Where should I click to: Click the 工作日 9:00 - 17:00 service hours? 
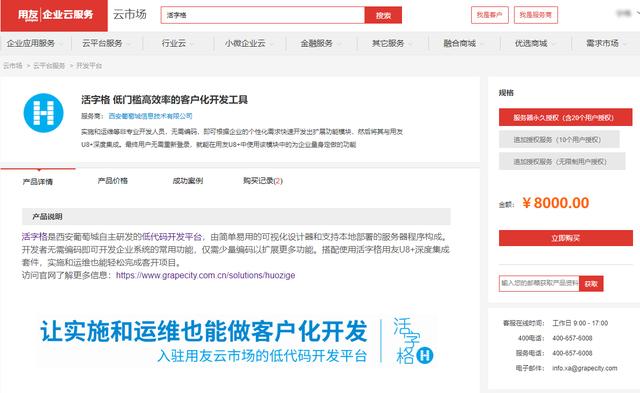pyautogui.click(x=580, y=323)
